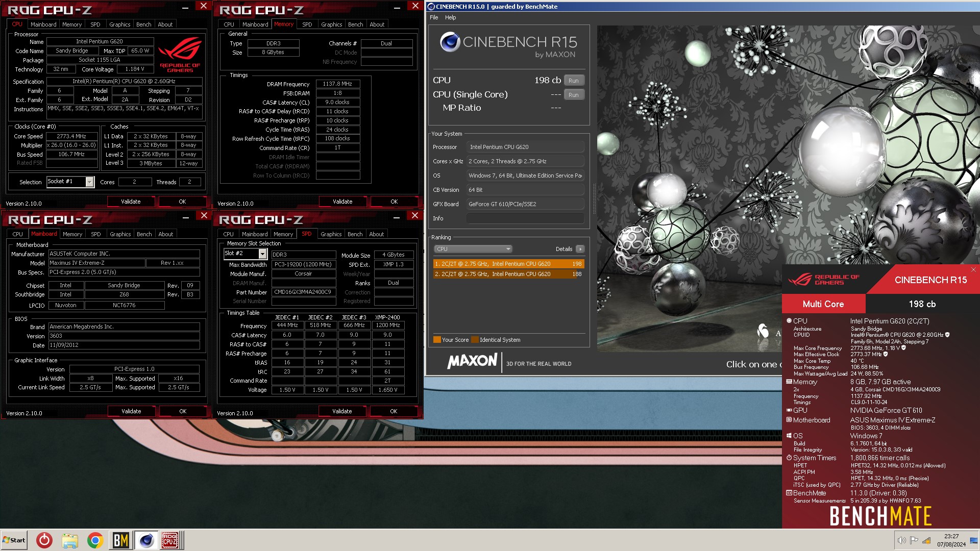Open Bench tab in Mainboard-tab CPU-Z window
The height and width of the screenshot is (551, 980).
(144, 234)
